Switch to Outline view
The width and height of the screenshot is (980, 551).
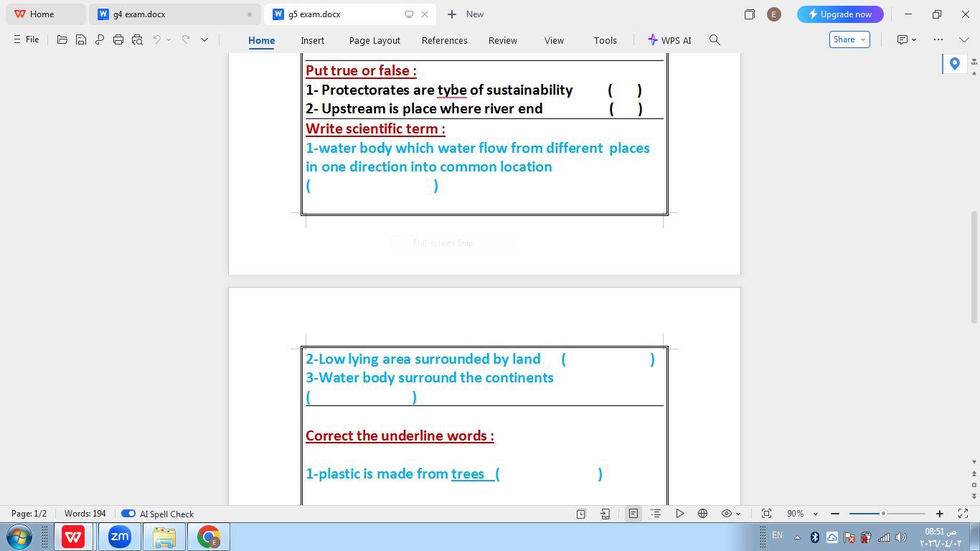pos(656,514)
